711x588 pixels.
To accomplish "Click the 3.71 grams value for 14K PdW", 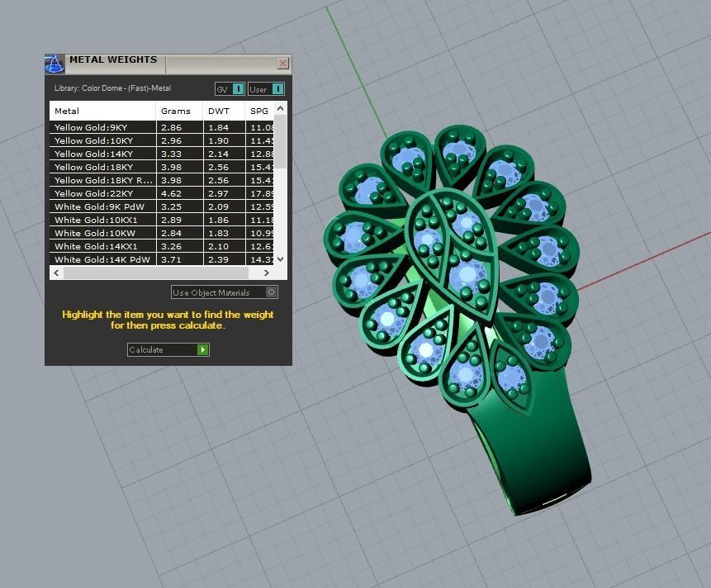I will click(172, 259).
